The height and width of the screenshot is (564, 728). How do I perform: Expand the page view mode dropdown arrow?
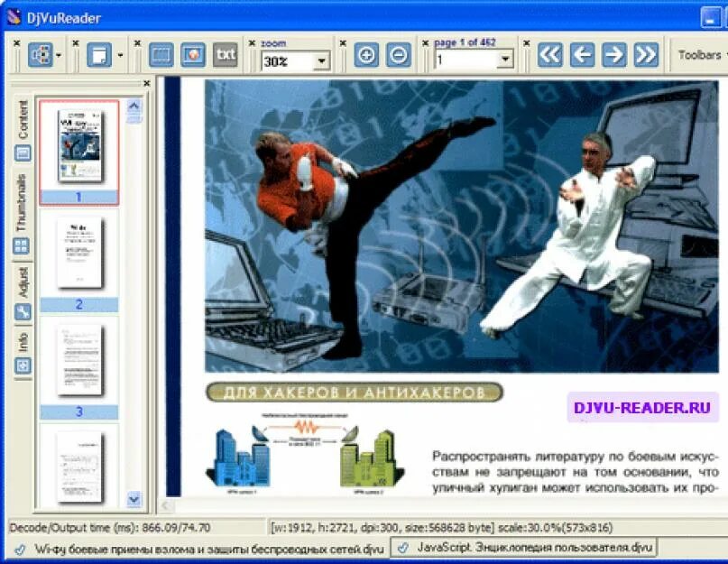(120, 55)
